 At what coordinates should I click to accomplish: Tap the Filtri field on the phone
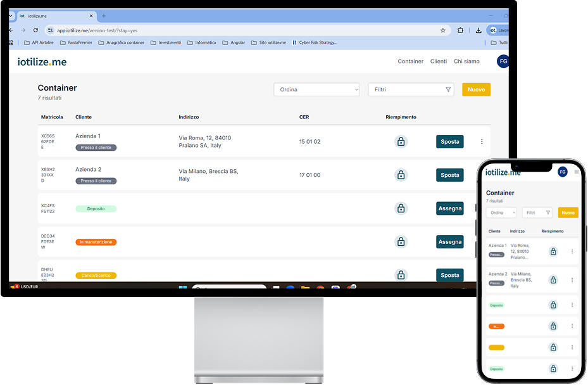click(537, 213)
